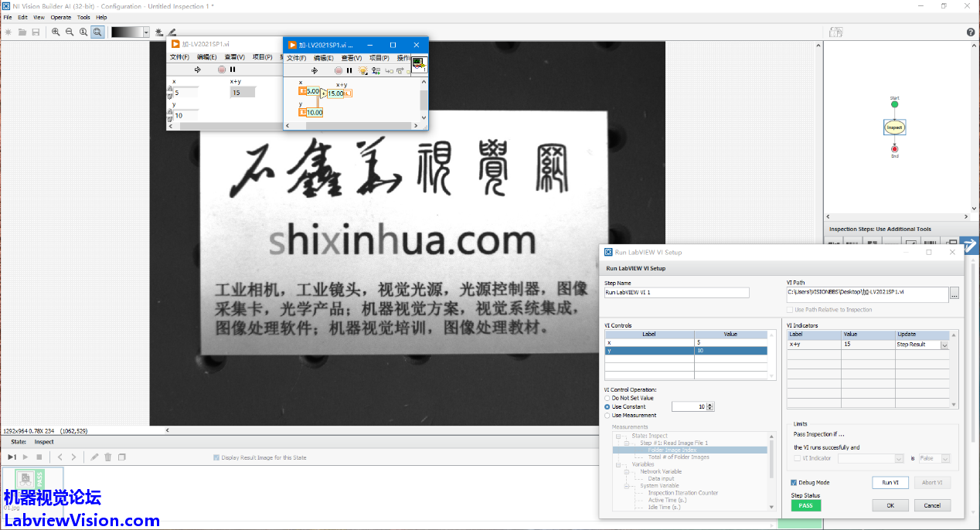
Task: Open the Operate menu
Action: [x=61, y=17]
